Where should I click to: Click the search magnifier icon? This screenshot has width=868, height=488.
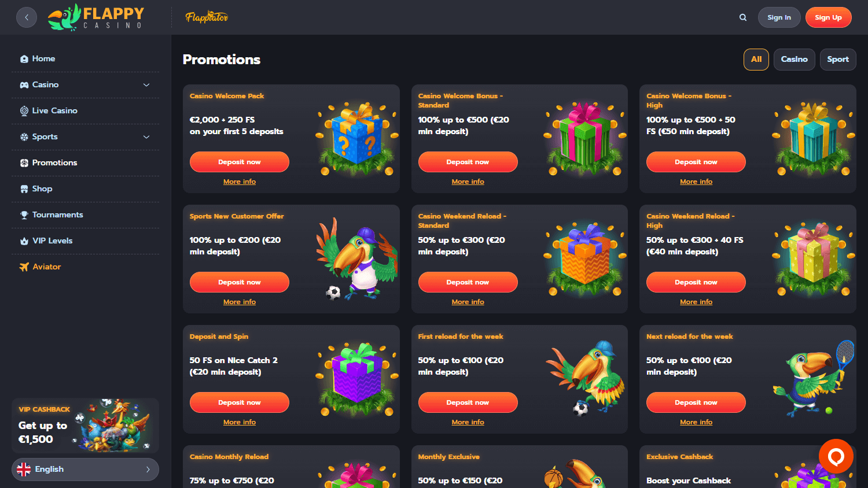(x=743, y=17)
